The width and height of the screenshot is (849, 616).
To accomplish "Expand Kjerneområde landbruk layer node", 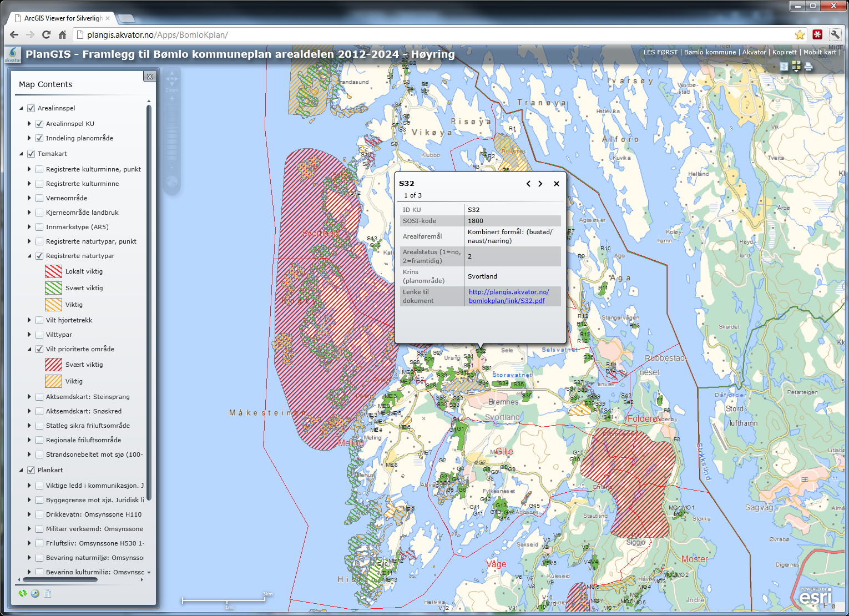I will coord(29,213).
